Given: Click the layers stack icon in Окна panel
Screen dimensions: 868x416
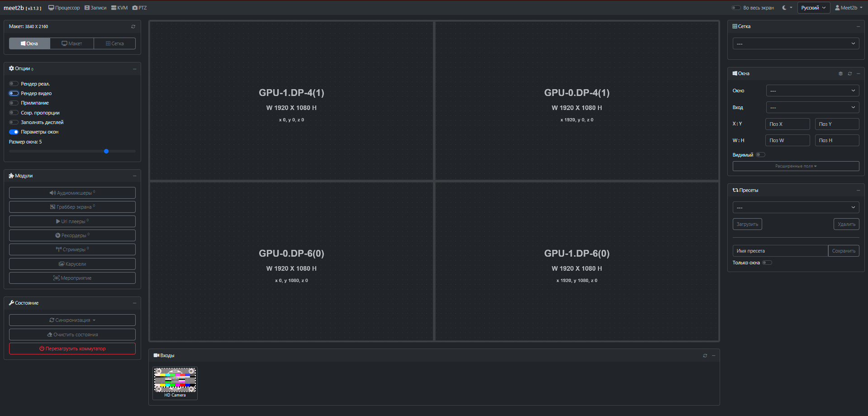Looking at the screenshot, I should [x=840, y=74].
